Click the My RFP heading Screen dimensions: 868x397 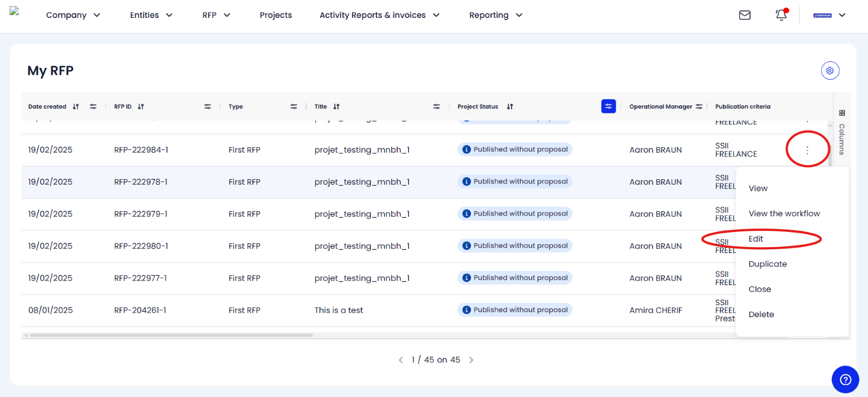(x=50, y=71)
